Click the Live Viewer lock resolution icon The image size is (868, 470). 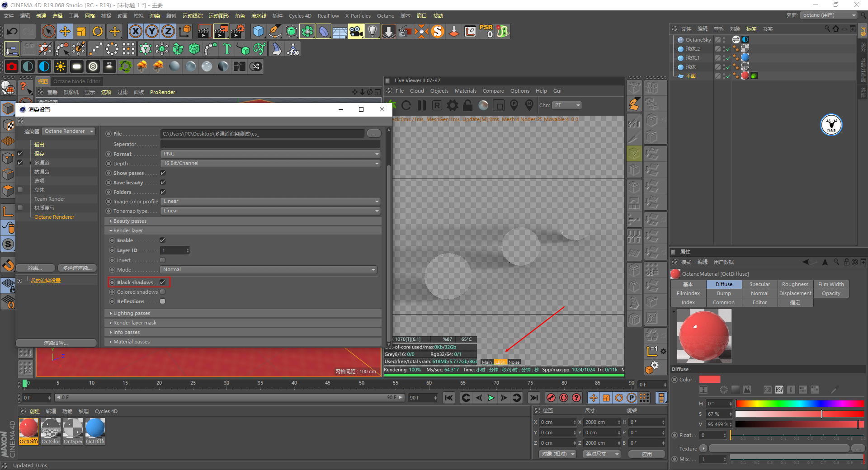[468, 105]
